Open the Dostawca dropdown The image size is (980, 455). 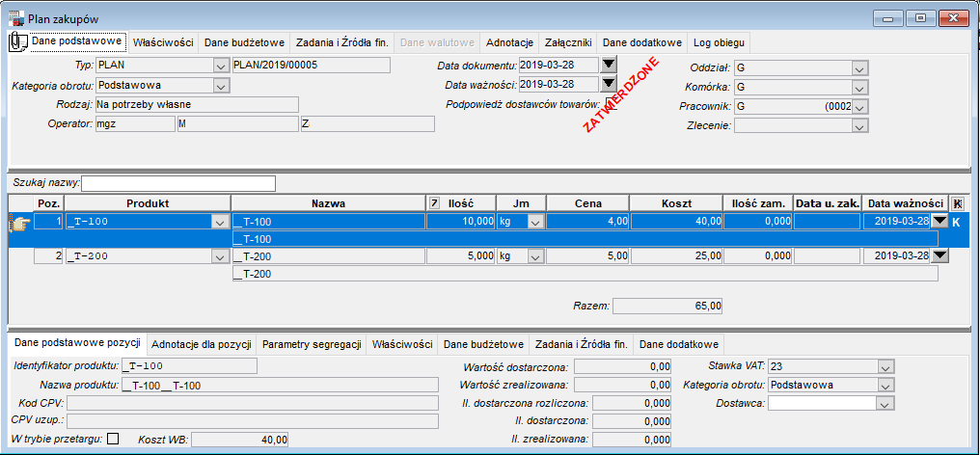coord(886,404)
